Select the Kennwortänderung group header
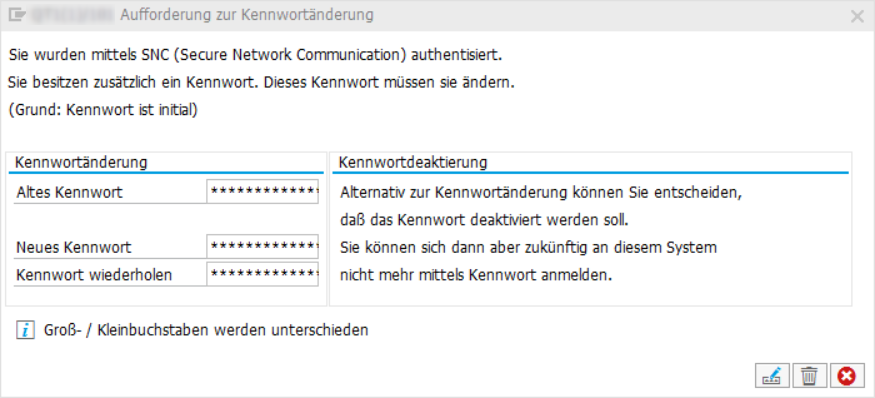The height and width of the screenshot is (398, 875). pos(81,162)
